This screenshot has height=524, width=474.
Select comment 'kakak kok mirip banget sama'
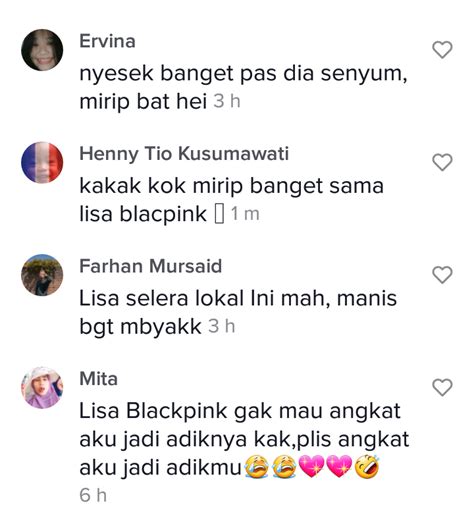231,186
